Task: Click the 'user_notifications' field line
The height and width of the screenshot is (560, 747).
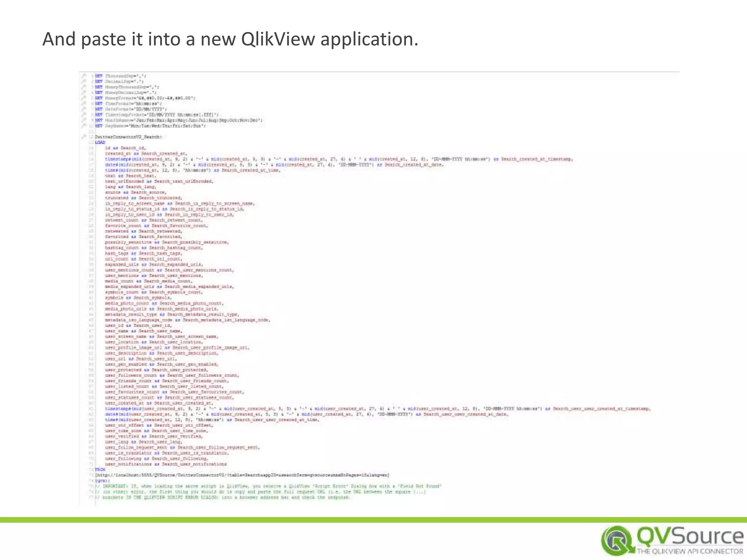Action: [166, 464]
